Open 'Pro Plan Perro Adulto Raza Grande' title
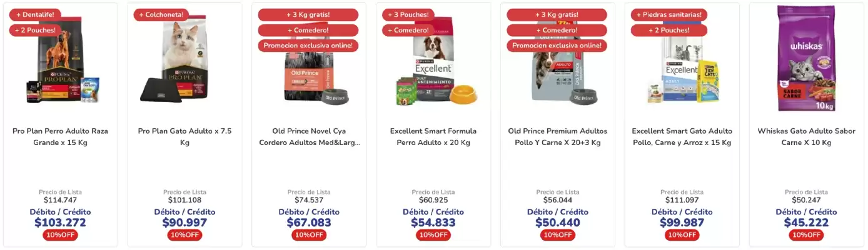Image resolution: width=868 pixels, height=250 pixels. click(61, 137)
